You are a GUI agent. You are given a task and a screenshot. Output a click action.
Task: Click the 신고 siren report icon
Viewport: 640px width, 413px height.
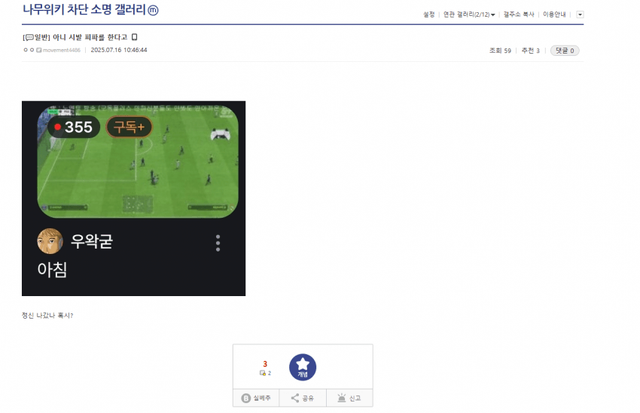pyautogui.click(x=342, y=398)
